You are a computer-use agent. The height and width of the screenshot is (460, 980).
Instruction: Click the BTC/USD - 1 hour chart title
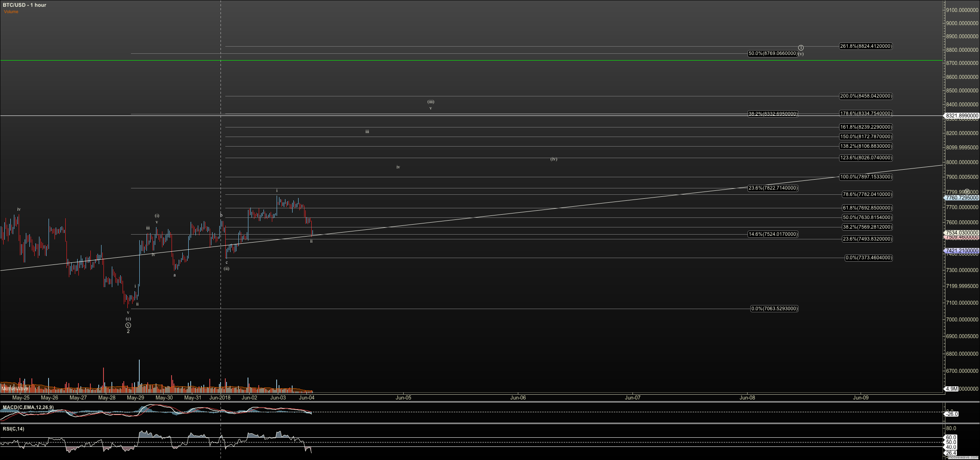(25, 5)
